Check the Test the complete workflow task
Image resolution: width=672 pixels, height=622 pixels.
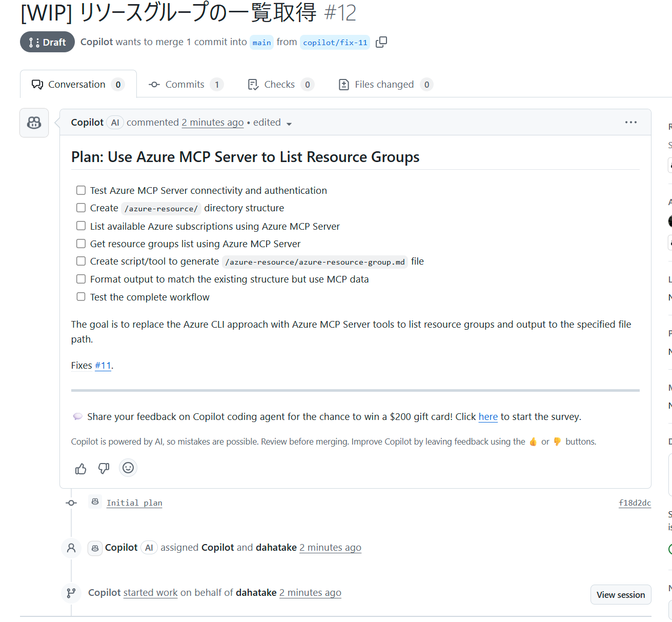(x=81, y=296)
